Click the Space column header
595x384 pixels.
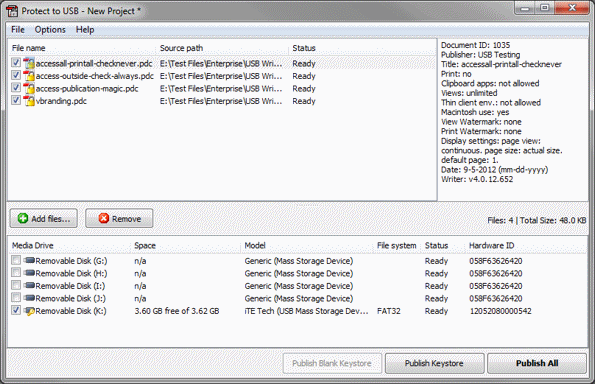click(x=186, y=246)
